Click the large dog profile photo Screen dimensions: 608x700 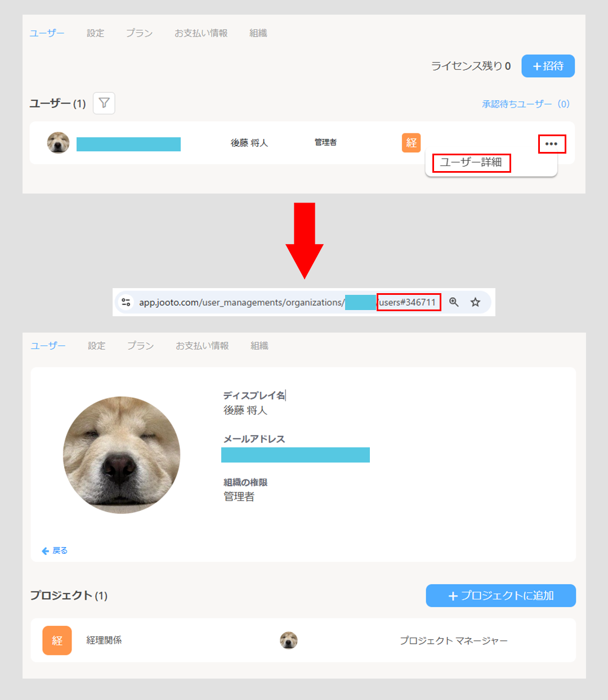point(122,455)
